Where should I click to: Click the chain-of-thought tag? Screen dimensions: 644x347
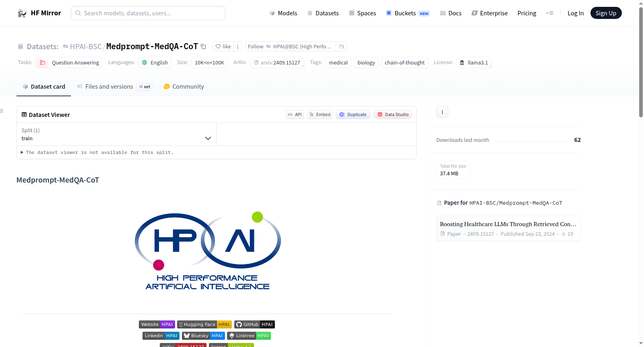pyautogui.click(x=405, y=63)
